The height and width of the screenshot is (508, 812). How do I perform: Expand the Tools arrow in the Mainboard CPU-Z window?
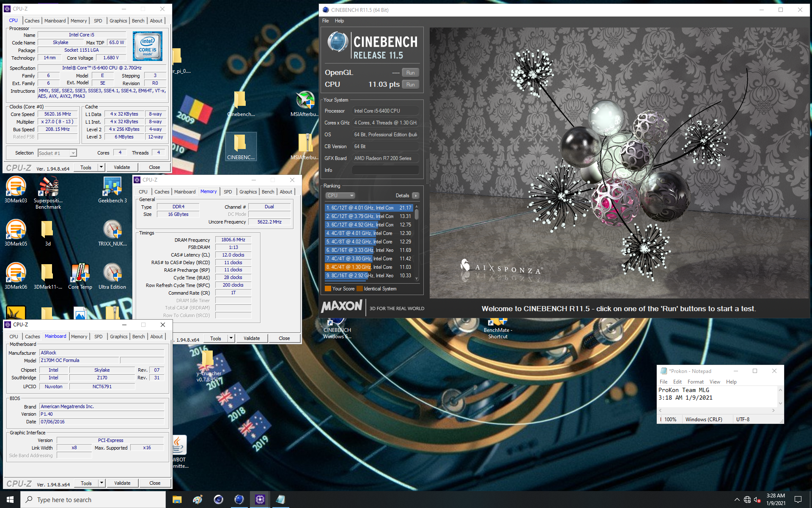coord(101,483)
